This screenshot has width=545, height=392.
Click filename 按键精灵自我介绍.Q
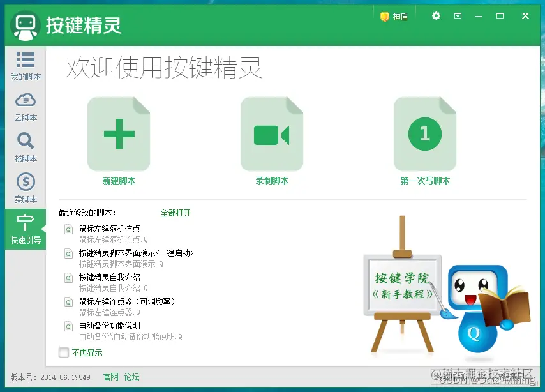(114, 289)
